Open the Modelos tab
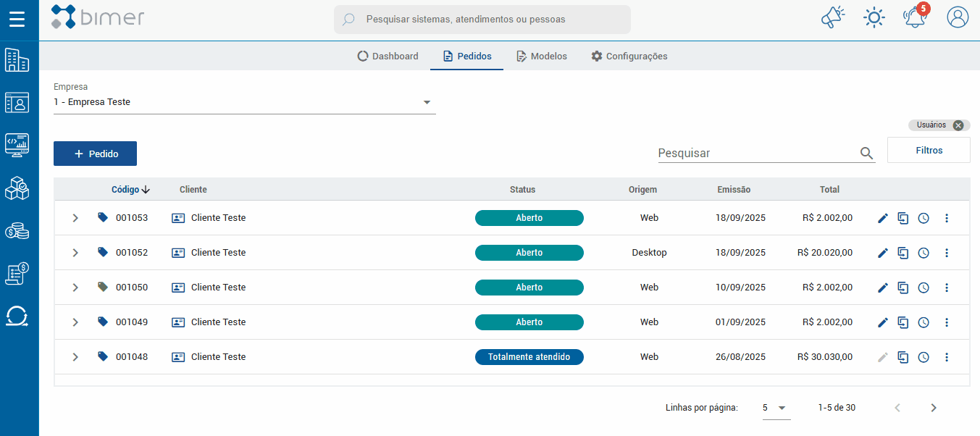980x436 pixels. pos(541,56)
